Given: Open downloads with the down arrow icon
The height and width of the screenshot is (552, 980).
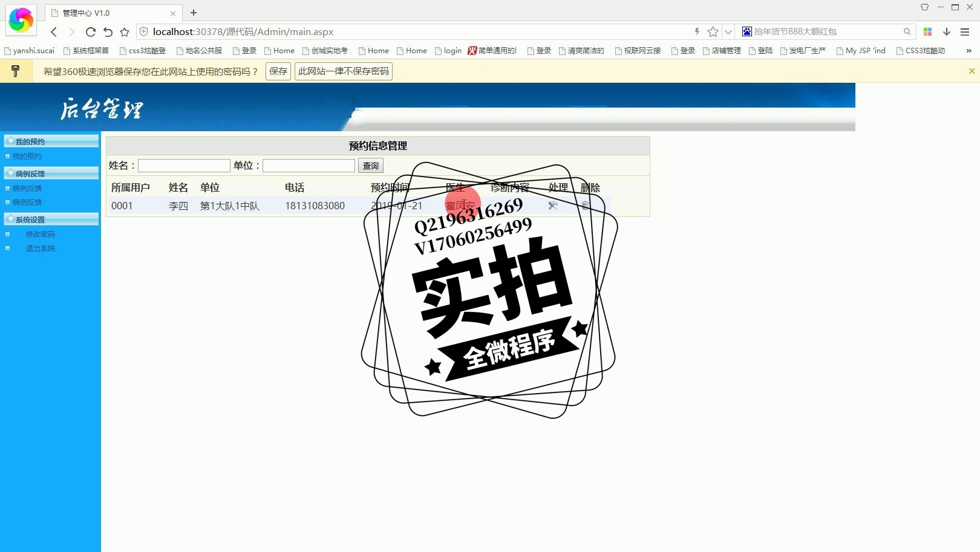Looking at the screenshot, I should tap(947, 31).
